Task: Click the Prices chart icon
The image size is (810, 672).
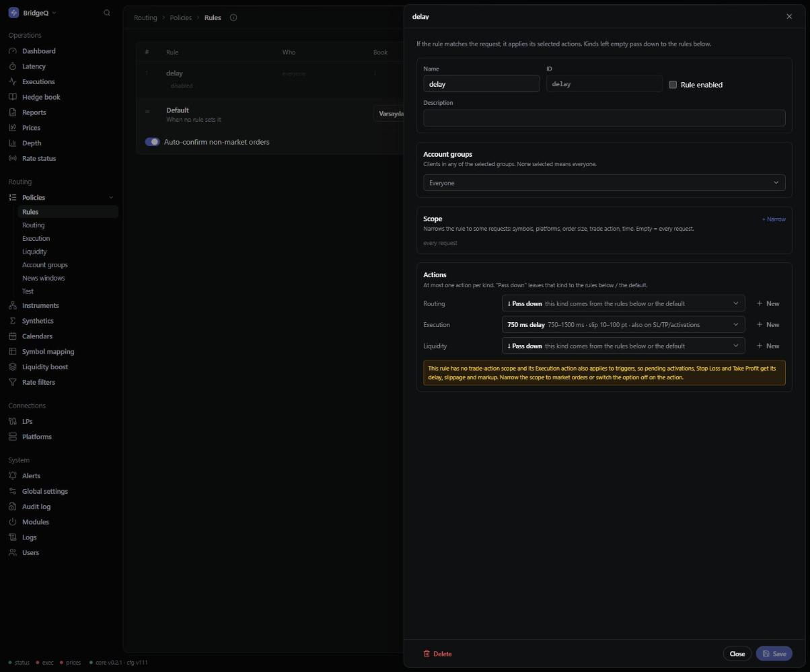Action: point(13,128)
